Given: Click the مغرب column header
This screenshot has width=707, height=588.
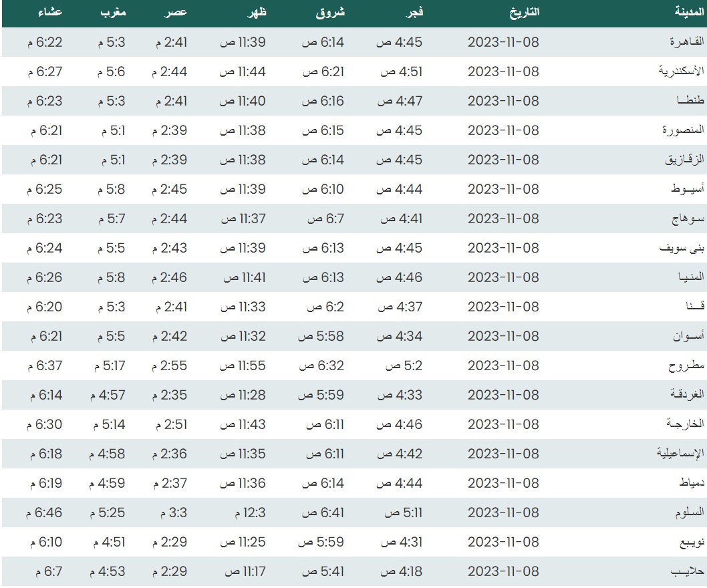Looking at the screenshot, I should (111, 12).
